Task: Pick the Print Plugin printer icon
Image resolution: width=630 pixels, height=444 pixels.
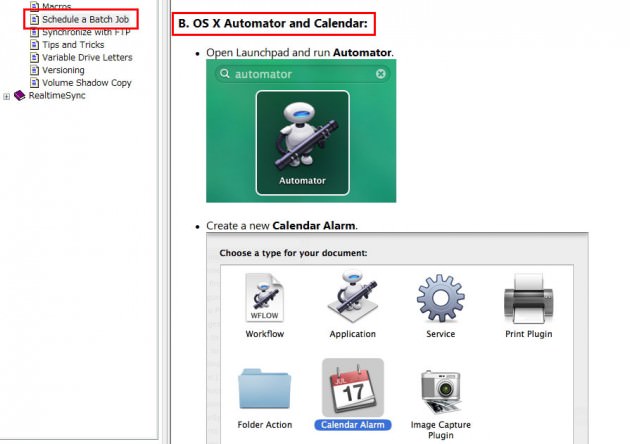Action: point(528,298)
